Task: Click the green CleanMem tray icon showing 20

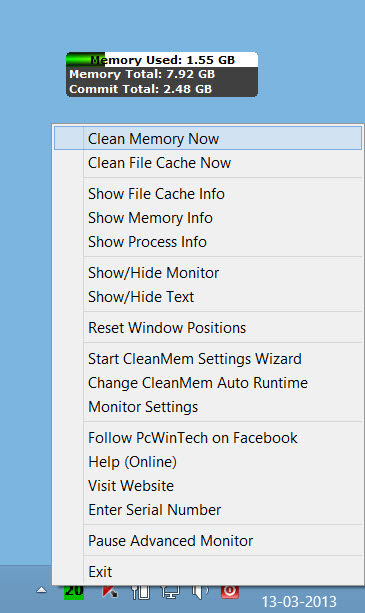Action: coord(74,592)
